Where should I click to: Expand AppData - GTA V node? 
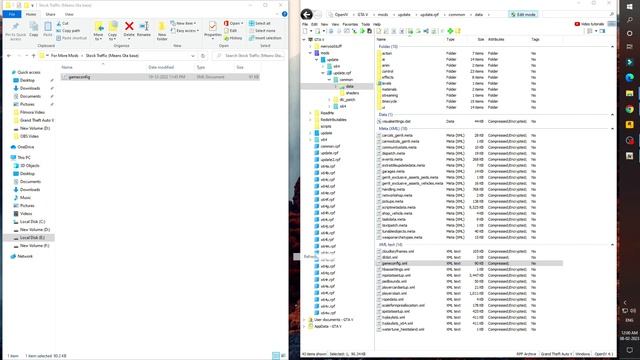pyautogui.click(x=304, y=327)
